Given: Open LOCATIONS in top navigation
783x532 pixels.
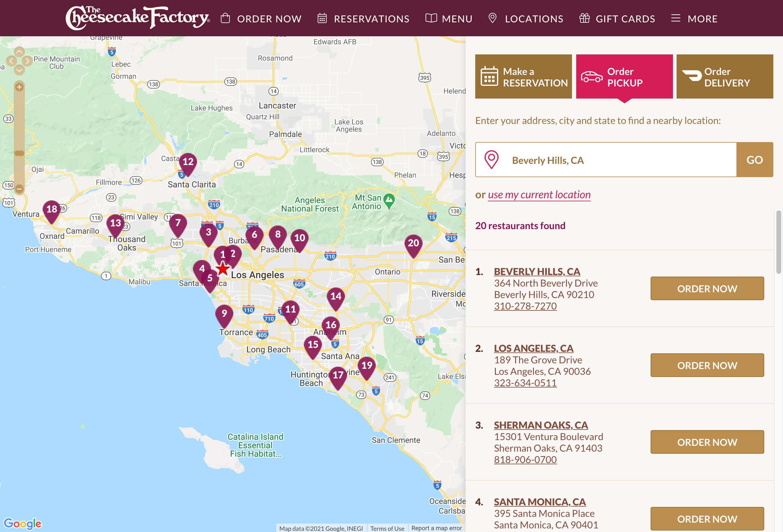Looking at the screenshot, I should 526,18.
